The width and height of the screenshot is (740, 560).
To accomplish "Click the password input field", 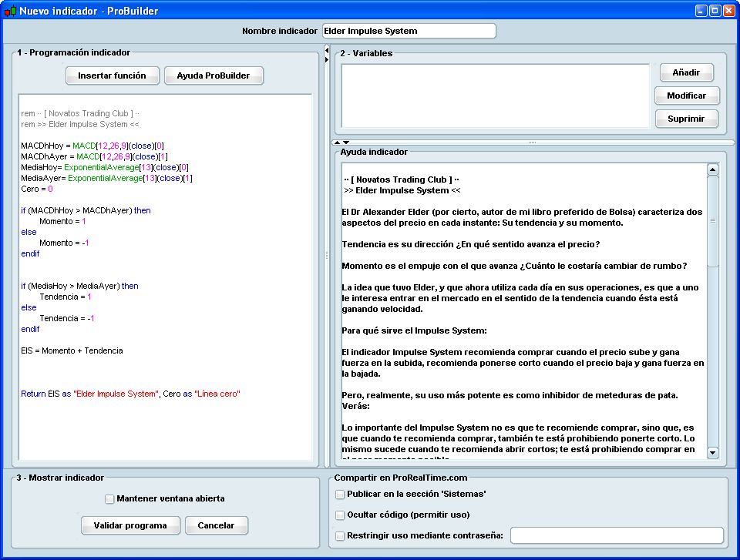I will (617, 535).
